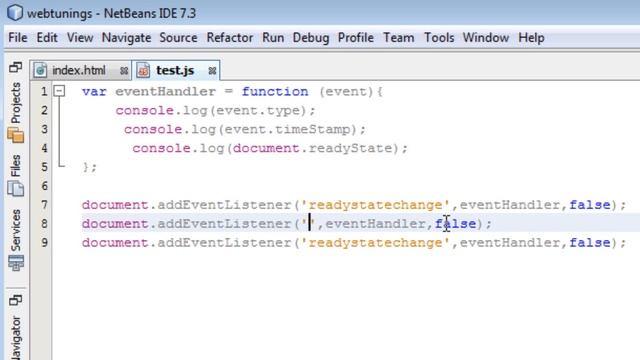Click the restore icon above Navigator
The height and width of the screenshot is (360, 640).
tap(16, 301)
